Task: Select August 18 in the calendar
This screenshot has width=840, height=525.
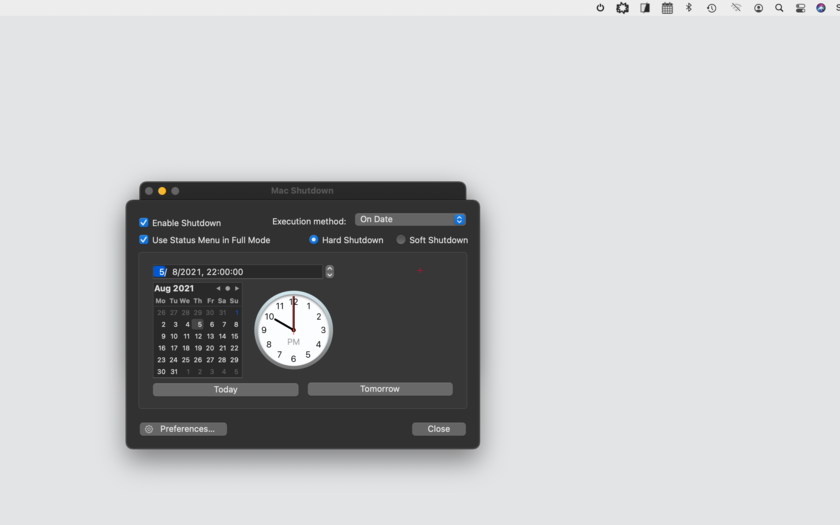Action: tap(186, 348)
